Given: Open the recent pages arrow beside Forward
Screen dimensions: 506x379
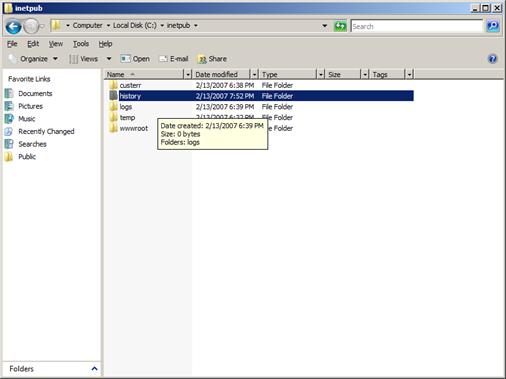Looking at the screenshot, I should pyautogui.click(x=42, y=26).
